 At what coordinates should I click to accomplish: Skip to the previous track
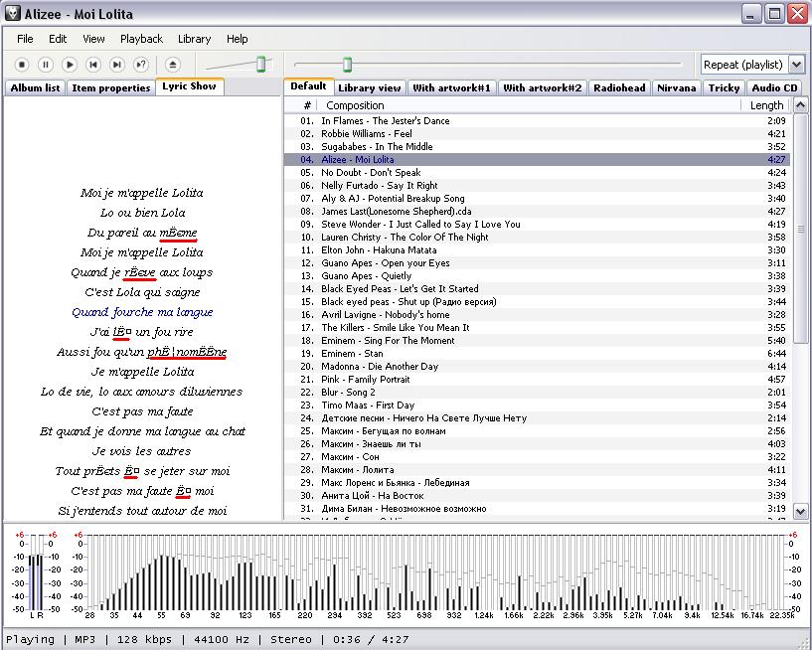(93, 65)
